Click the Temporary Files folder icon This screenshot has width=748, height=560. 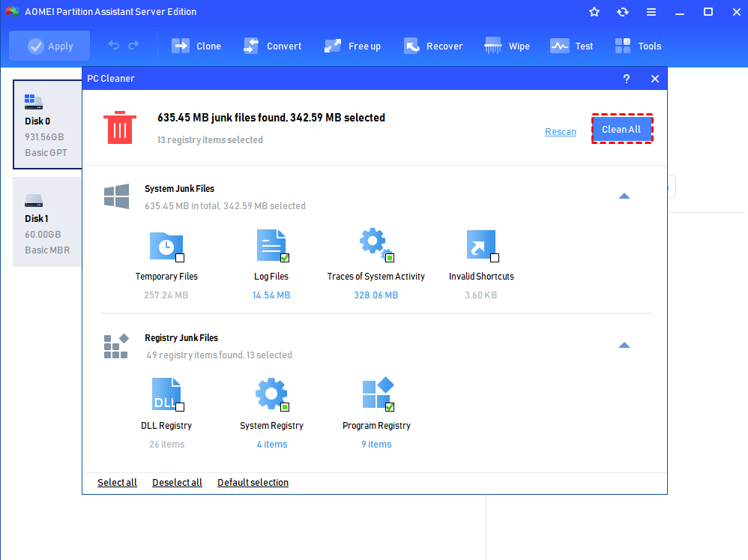click(165, 245)
